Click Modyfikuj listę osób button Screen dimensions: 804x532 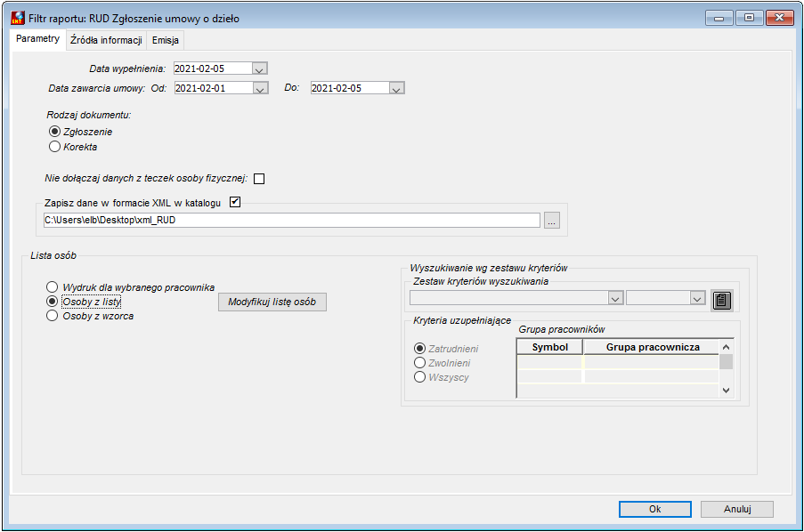[272, 302]
